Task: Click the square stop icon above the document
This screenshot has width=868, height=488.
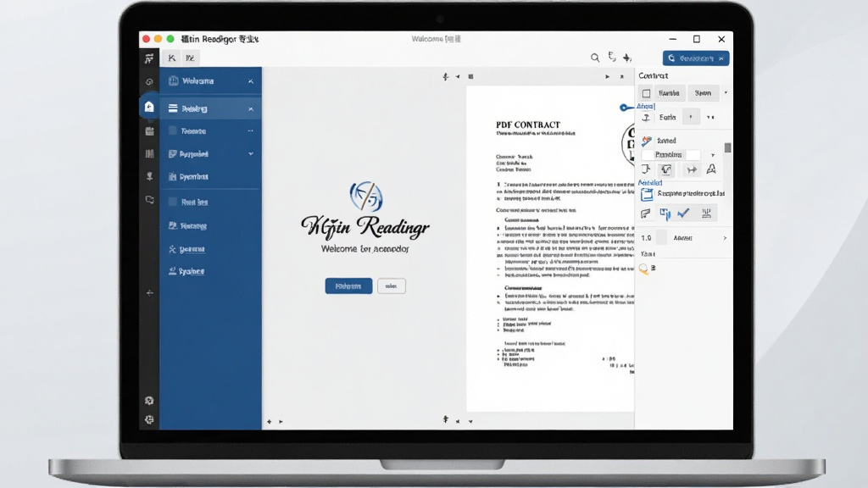Action: tap(471, 76)
